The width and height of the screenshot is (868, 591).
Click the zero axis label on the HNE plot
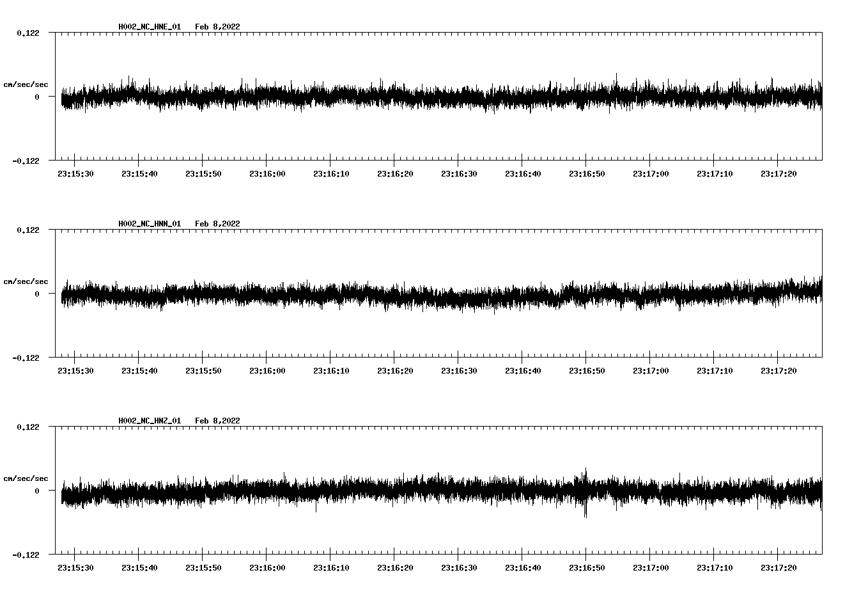pos(37,97)
